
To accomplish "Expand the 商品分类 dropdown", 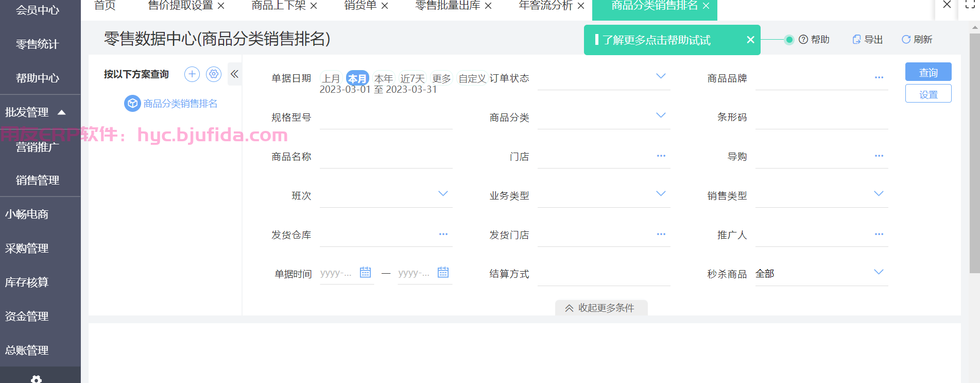I will click(x=661, y=115).
